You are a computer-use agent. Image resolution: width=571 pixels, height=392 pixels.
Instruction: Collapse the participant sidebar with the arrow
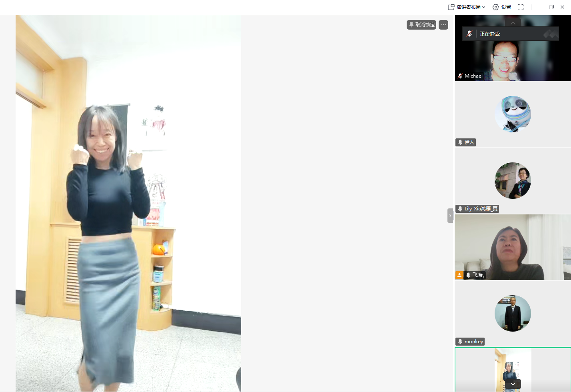coord(450,216)
